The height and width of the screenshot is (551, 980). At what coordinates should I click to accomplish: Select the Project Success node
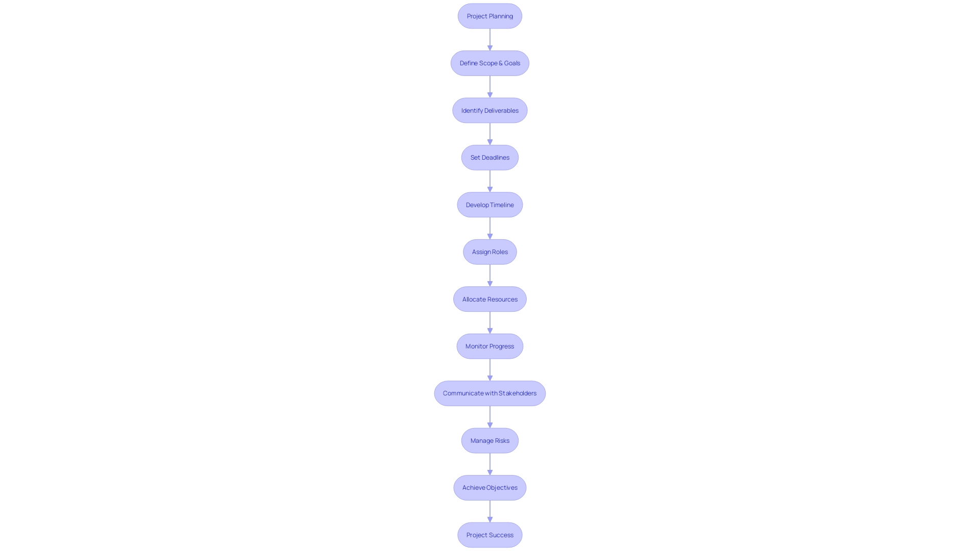(490, 534)
